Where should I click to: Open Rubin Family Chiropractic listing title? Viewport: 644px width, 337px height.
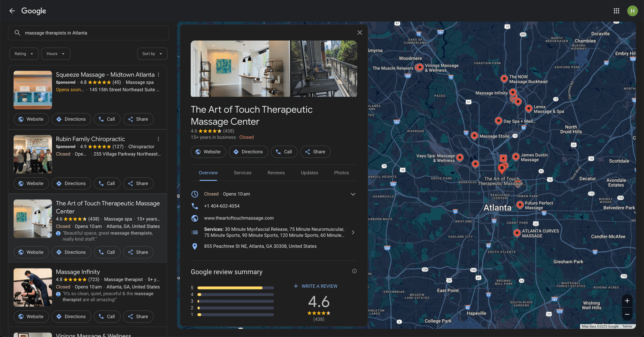90,139
